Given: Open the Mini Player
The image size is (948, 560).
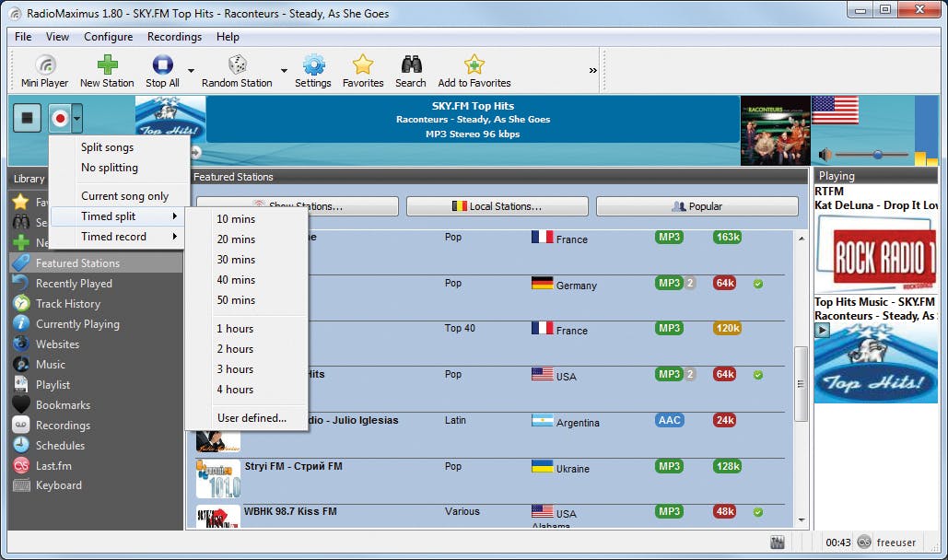Looking at the screenshot, I should (45, 71).
